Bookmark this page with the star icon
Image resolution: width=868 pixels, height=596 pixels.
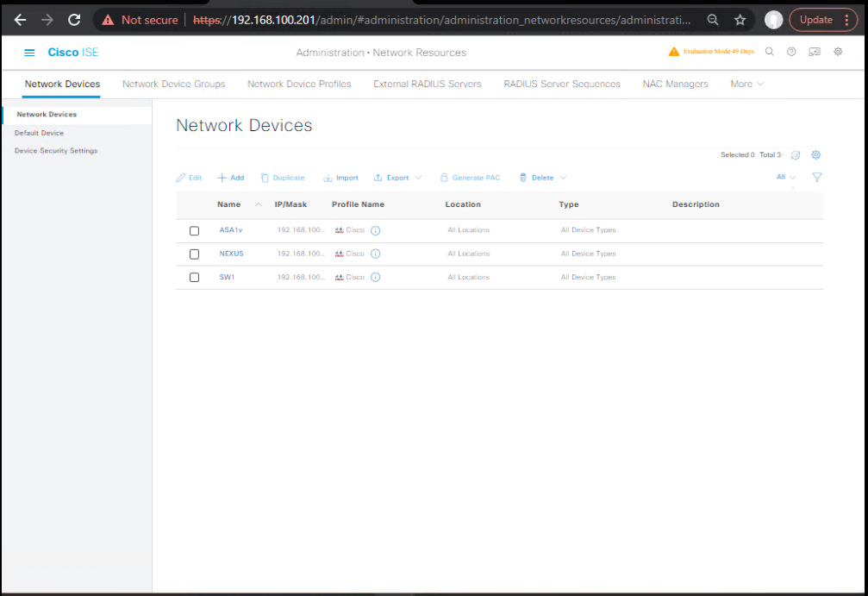point(740,20)
